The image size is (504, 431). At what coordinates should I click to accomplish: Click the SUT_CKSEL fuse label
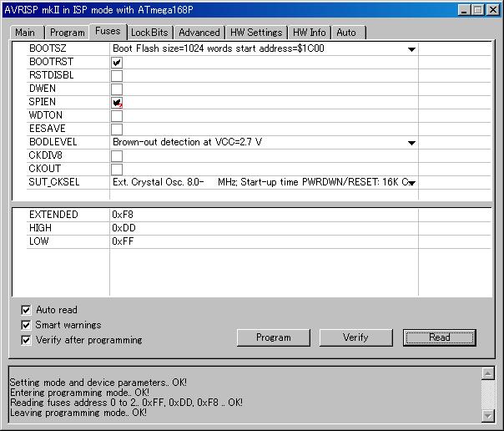tap(54, 182)
